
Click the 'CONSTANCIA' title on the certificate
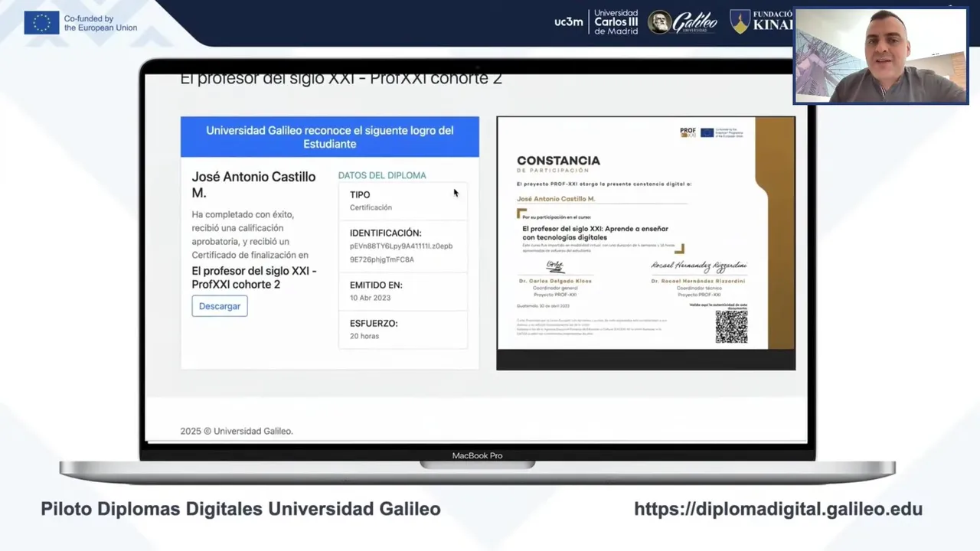pyautogui.click(x=558, y=161)
